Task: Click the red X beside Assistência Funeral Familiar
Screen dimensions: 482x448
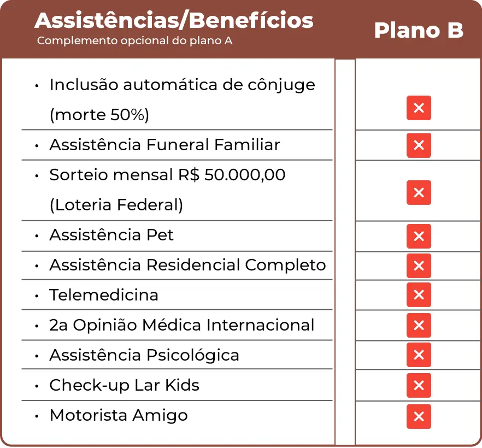Action: [419, 145]
